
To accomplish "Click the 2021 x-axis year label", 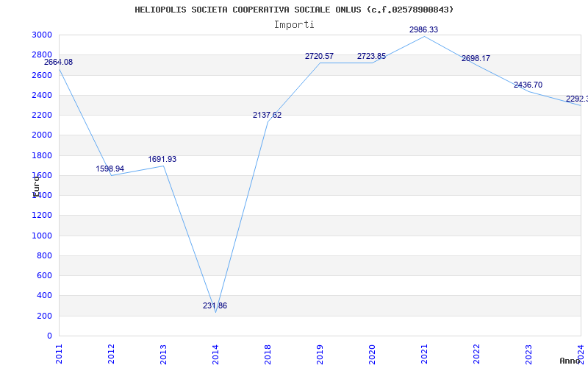I will click(424, 354).
